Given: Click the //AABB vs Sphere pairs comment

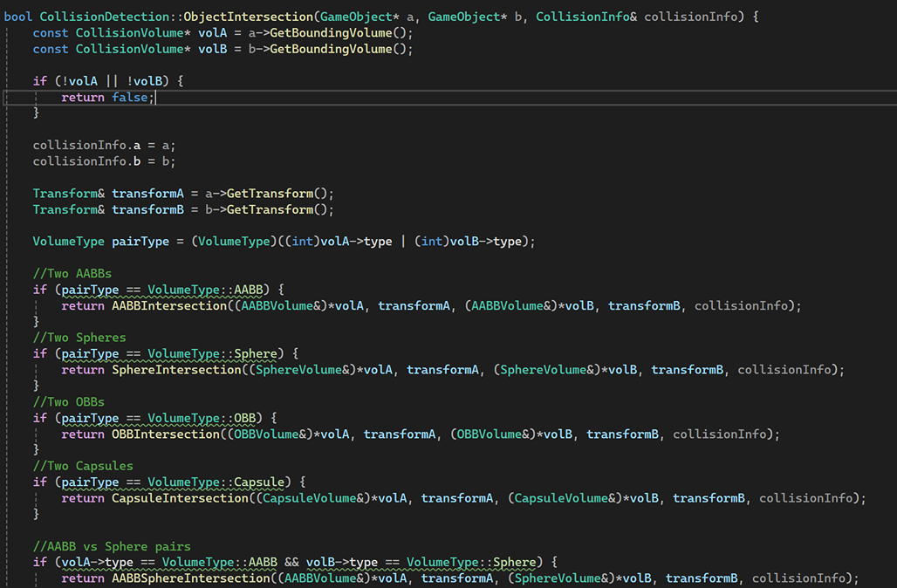Looking at the screenshot, I should (x=111, y=546).
